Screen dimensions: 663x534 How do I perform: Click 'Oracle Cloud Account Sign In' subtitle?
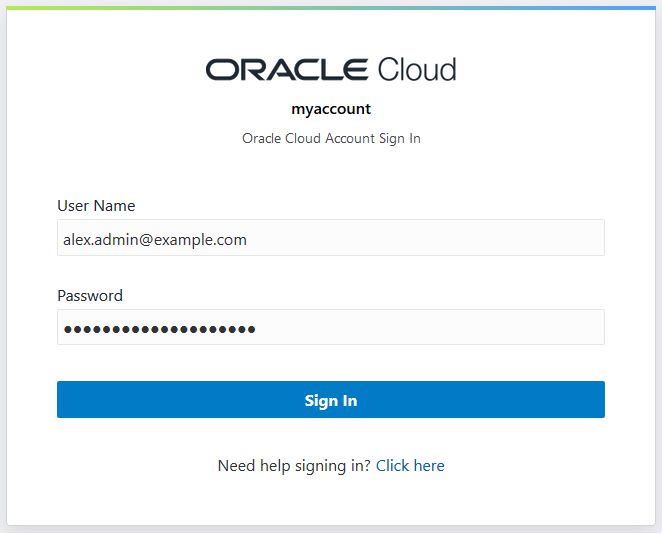(x=331, y=139)
